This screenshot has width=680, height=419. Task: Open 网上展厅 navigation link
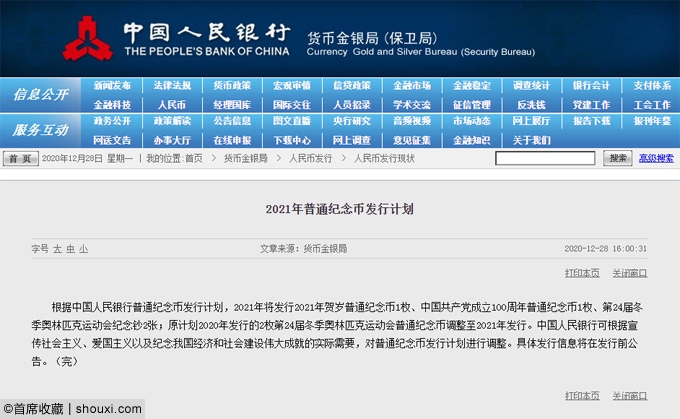[531, 121]
